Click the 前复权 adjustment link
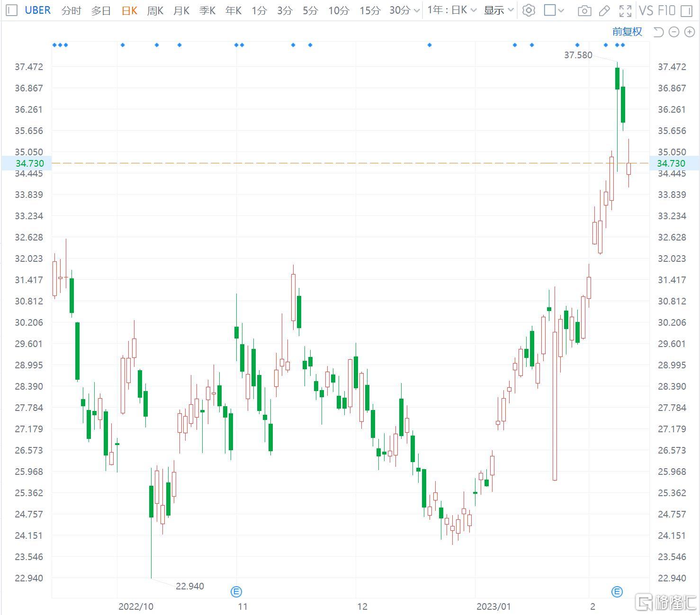 (x=627, y=32)
